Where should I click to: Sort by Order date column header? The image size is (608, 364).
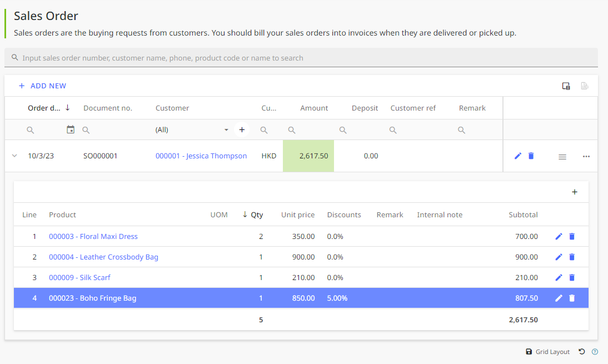tap(44, 108)
